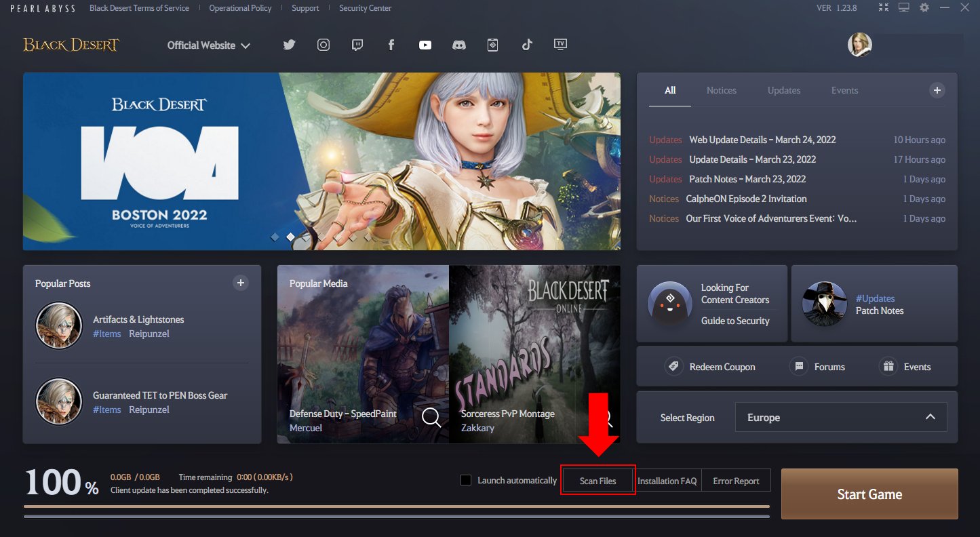This screenshot has height=537, width=980.
Task: Enable Launch automatically checkbox
Action: coord(466,479)
